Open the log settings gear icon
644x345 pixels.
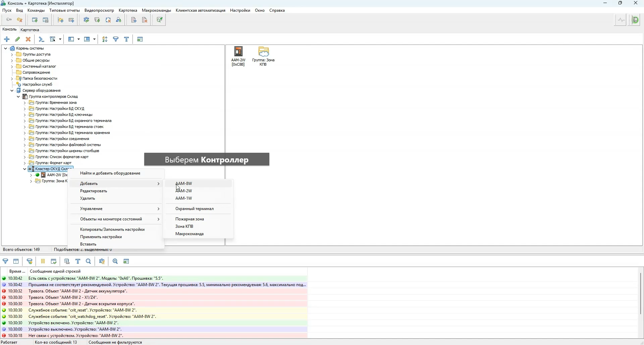pos(102,262)
